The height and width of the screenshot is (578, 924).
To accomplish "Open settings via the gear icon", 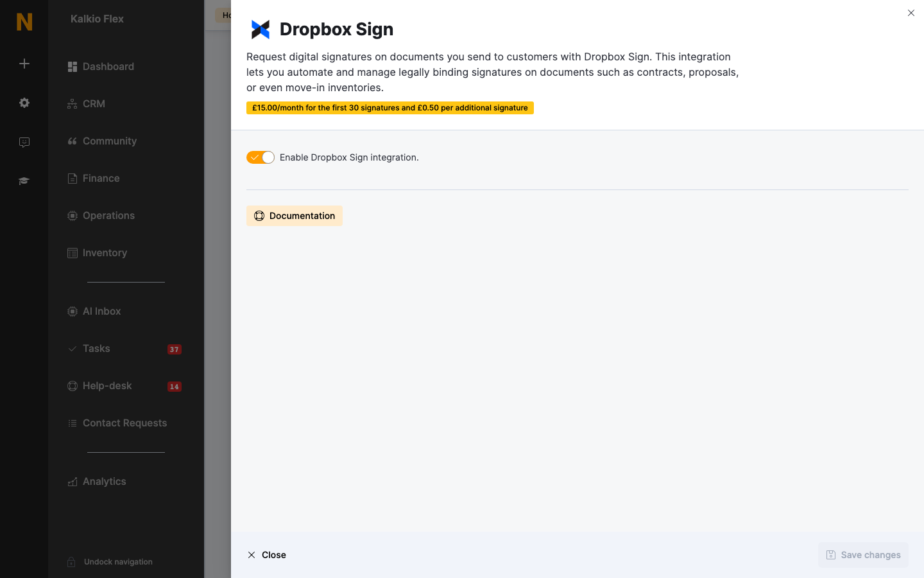I will (24, 103).
